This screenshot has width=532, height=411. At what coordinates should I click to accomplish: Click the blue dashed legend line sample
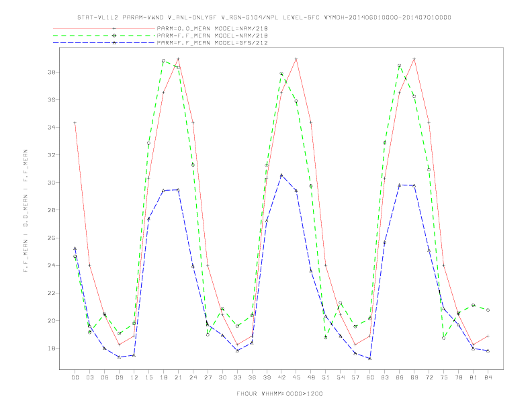pos(104,43)
